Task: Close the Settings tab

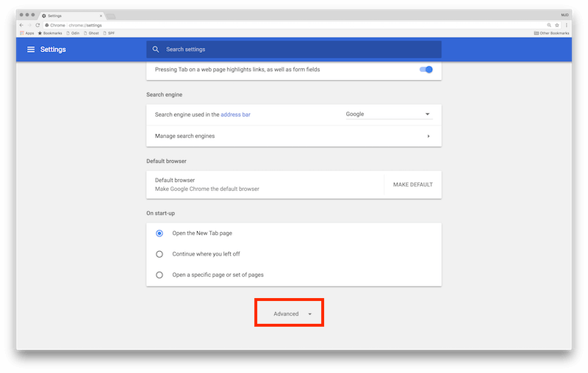Action: (x=101, y=15)
